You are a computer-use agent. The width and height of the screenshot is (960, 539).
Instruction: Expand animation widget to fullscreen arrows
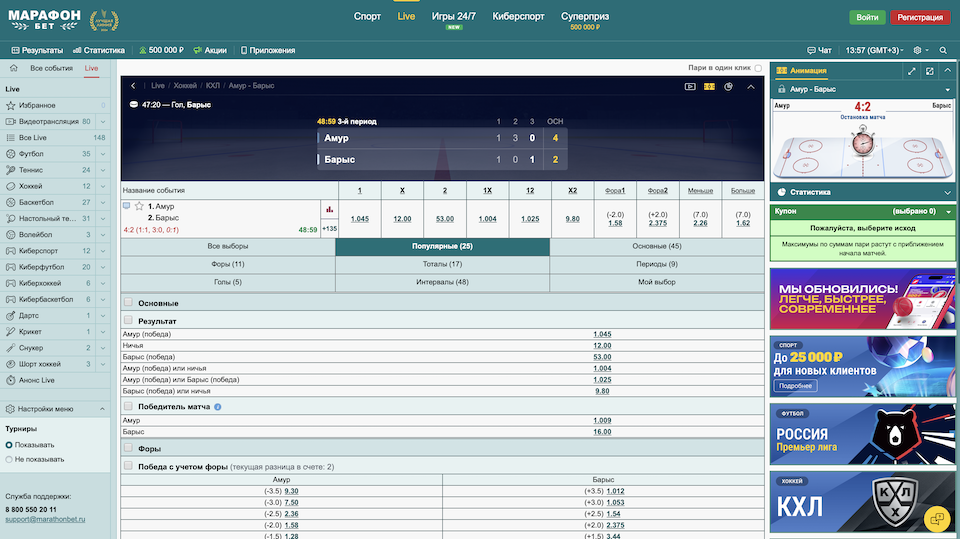912,71
